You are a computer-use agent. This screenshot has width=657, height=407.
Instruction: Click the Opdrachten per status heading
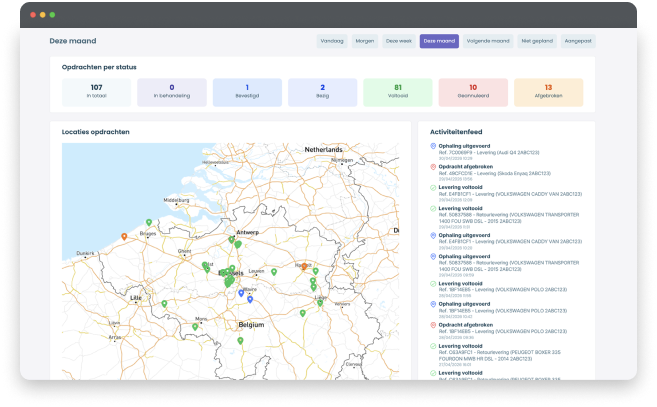tap(99, 67)
